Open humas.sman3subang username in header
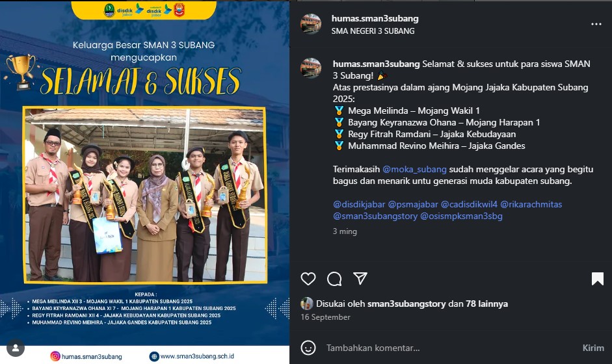The width and height of the screenshot is (612, 364). (375, 18)
